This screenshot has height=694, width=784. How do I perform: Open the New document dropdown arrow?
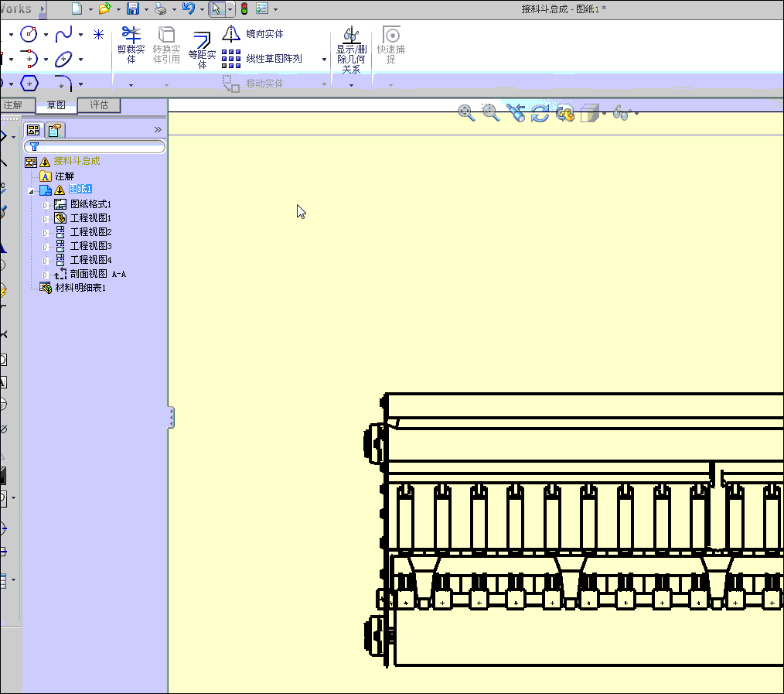click(90, 9)
